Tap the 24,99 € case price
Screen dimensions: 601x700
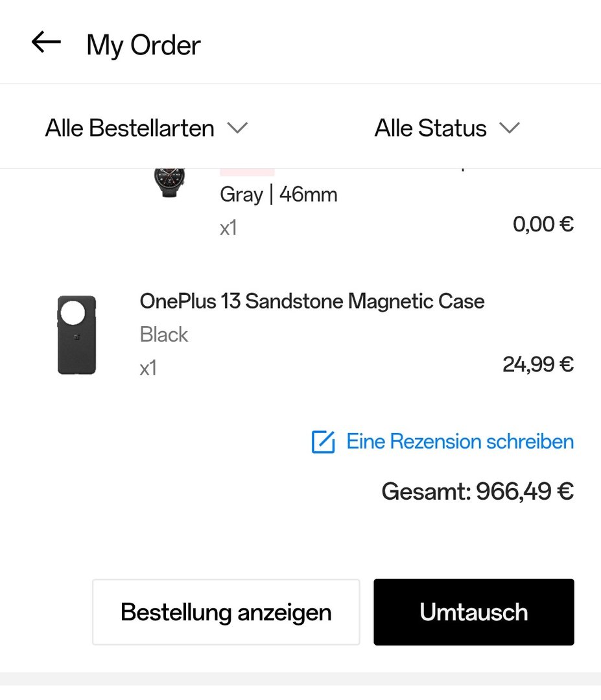pos(537,364)
